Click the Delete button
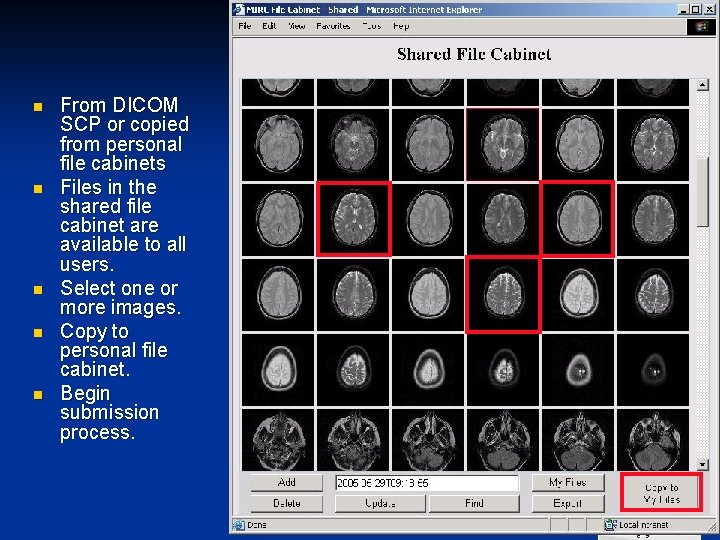The height and width of the screenshot is (540, 720). 287,503
